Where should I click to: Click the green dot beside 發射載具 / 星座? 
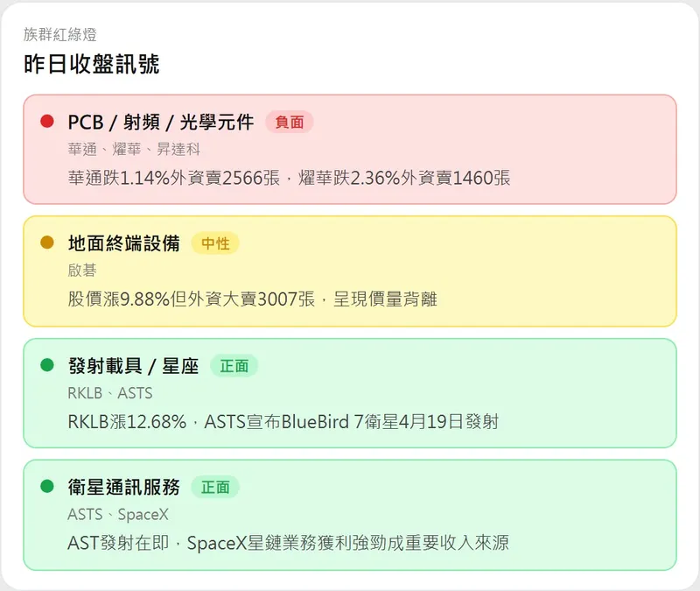click(47, 364)
